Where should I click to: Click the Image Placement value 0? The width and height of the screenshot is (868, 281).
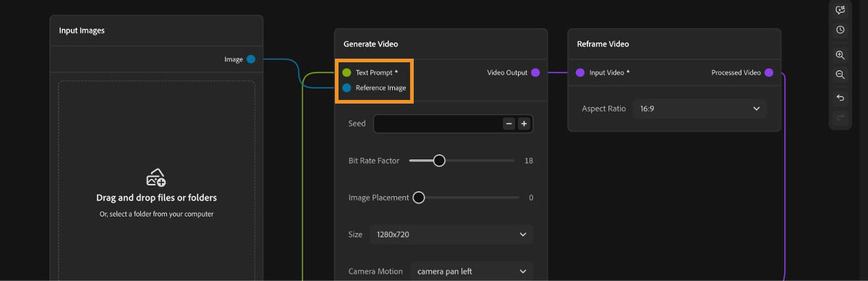531,198
